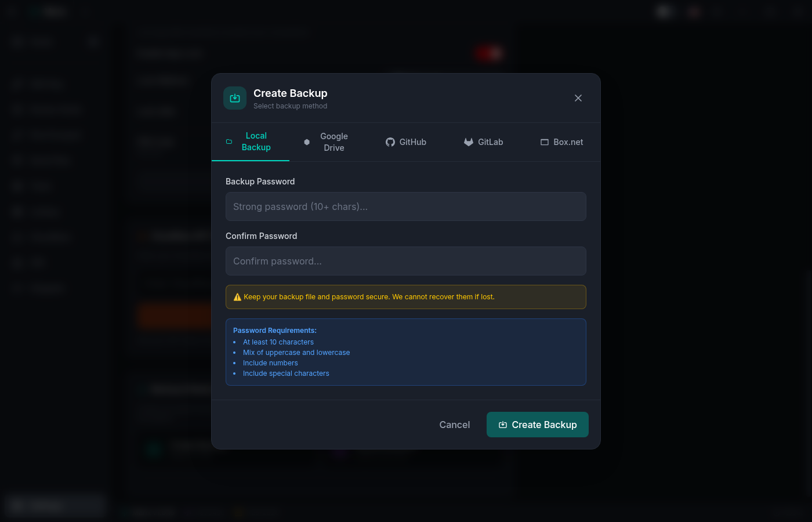Select the Local Backup tab

tap(251, 142)
